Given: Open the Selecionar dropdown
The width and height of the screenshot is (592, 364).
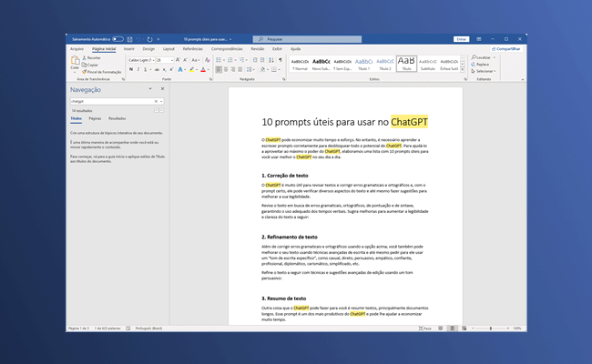Looking at the screenshot, I should coord(484,71).
